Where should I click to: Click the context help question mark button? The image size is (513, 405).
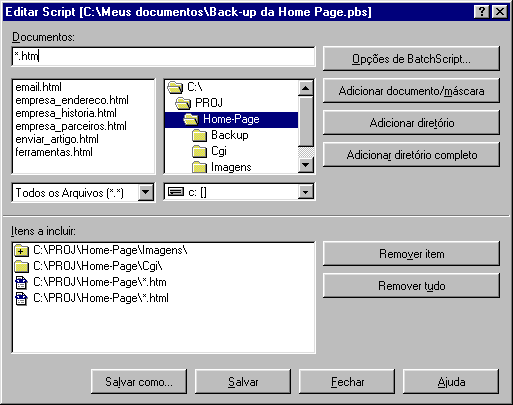(481, 12)
